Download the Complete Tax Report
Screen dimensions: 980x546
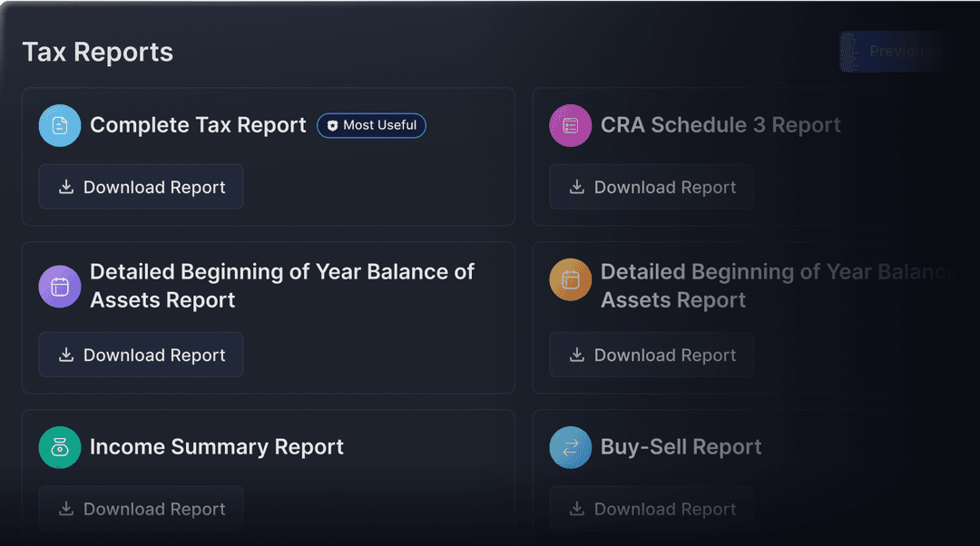142,187
